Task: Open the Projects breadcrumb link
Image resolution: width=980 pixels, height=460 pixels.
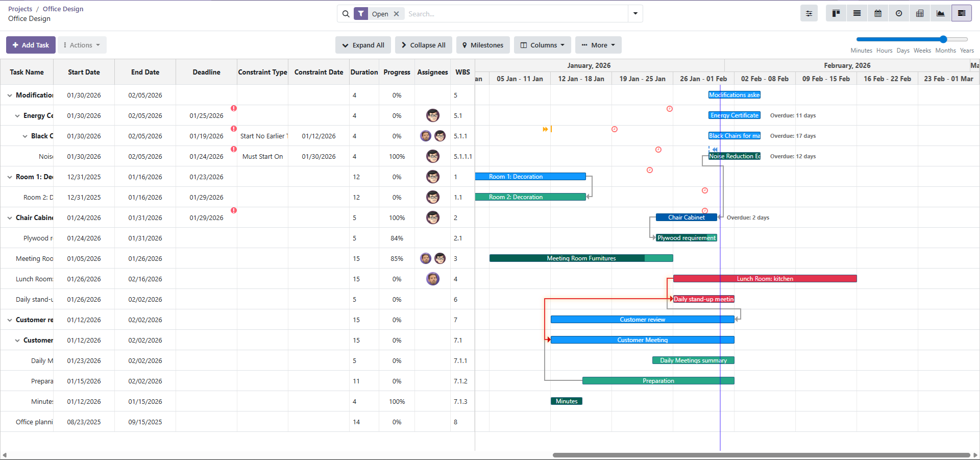Action: pyautogui.click(x=20, y=9)
